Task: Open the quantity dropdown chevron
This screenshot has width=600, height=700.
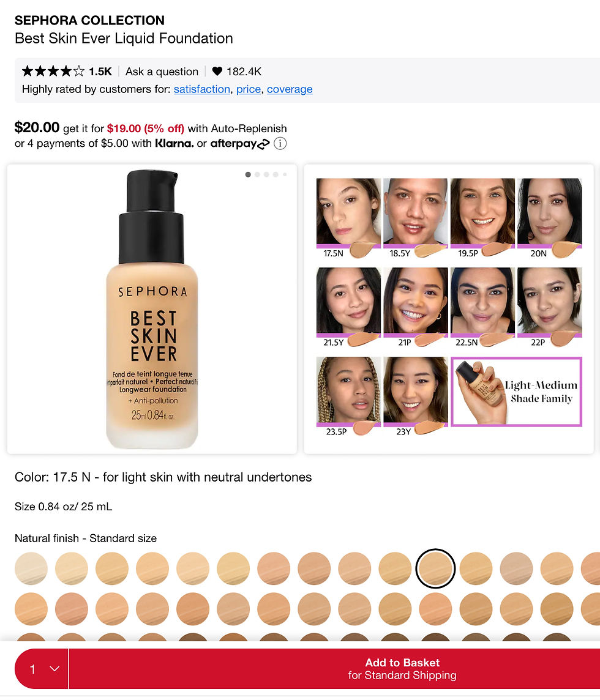Action: (54, 669)
